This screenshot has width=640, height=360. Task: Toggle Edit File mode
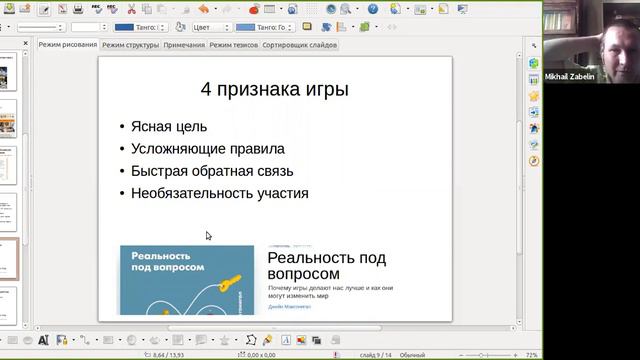point(44,9)
